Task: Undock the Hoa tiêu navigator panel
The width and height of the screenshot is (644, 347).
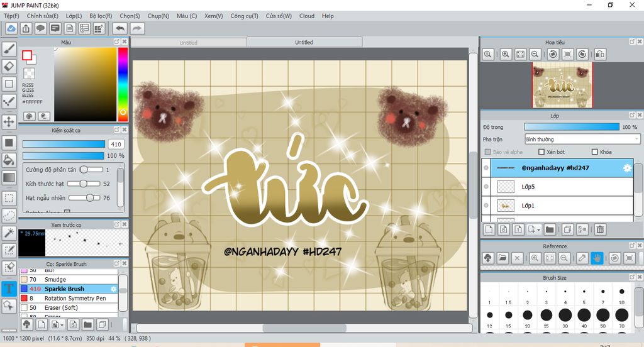Action: coord(632,42)
